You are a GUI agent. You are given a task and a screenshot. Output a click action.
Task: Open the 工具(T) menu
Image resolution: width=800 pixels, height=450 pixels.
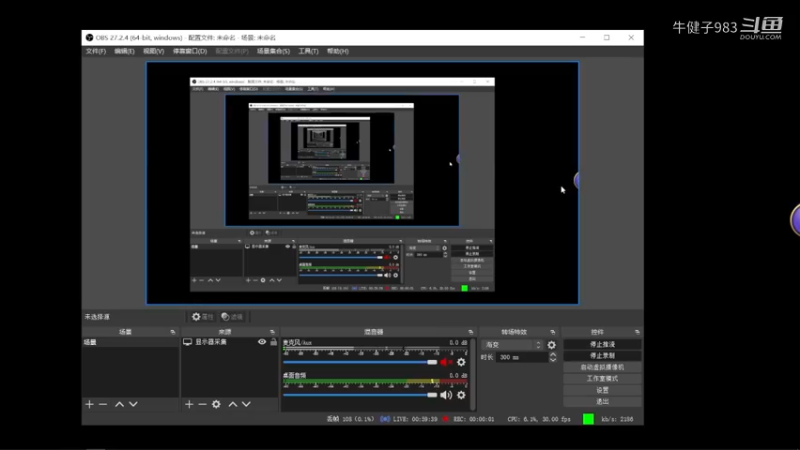coord(308,52)
